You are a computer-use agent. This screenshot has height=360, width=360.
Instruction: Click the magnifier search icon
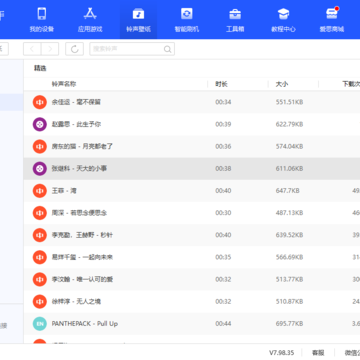(168, 49)
